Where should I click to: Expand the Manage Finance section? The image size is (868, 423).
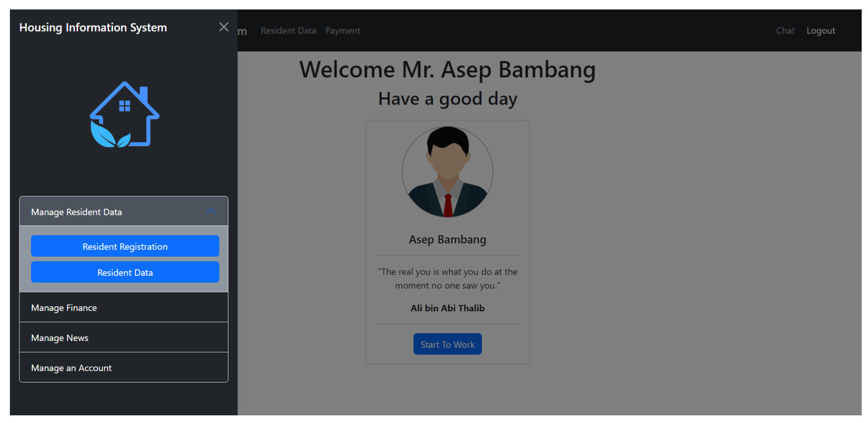123,308
